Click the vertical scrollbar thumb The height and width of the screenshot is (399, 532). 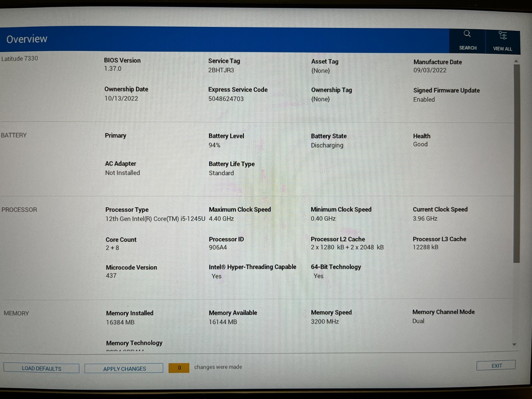[516, 163]
